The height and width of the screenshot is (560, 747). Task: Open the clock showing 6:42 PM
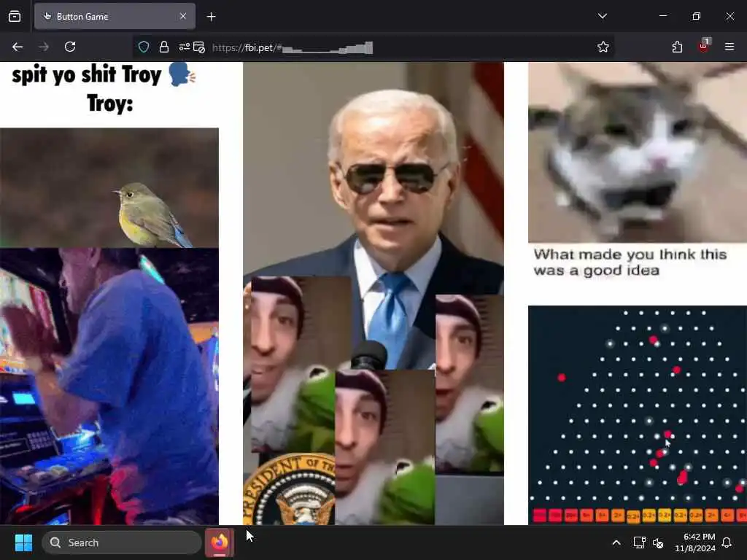pyautogui.click(x=695, y=542)
